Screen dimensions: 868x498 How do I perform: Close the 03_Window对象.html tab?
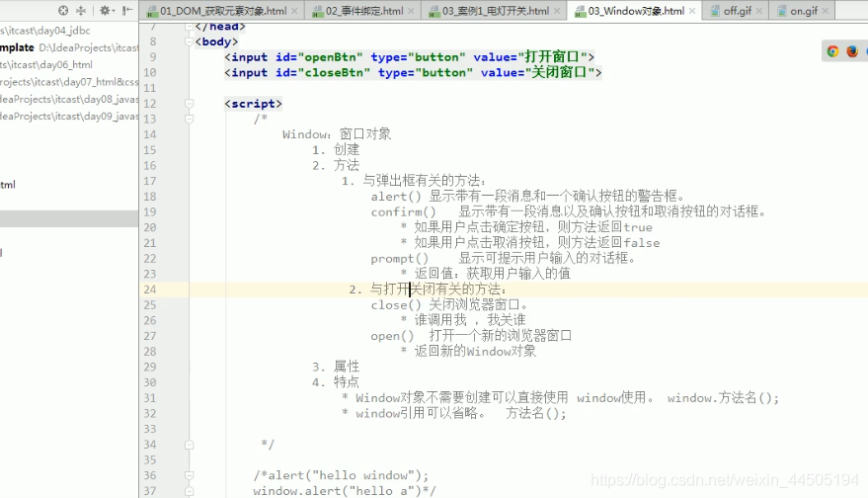(692, 11)
